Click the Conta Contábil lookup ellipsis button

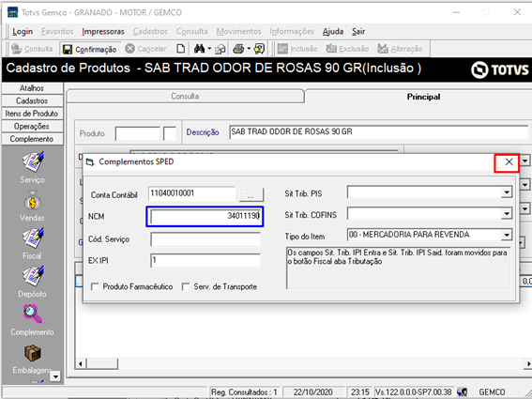point(251,195)
